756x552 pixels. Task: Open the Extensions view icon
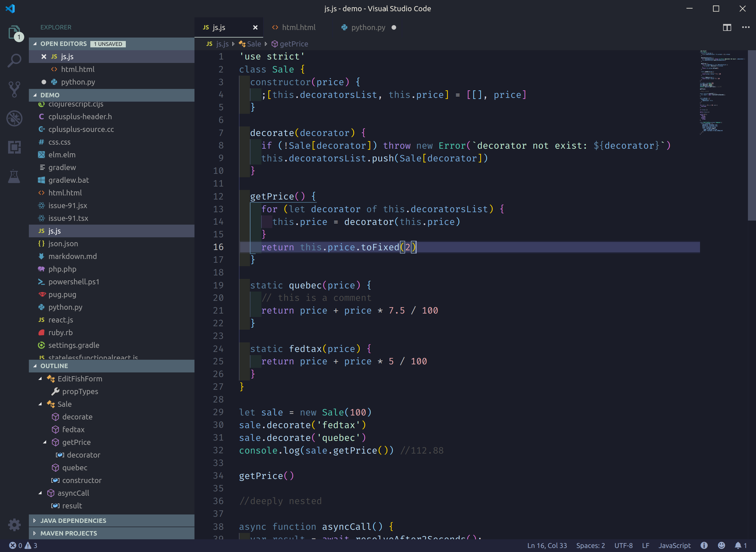pyautogui.click(x=14, y=147)
